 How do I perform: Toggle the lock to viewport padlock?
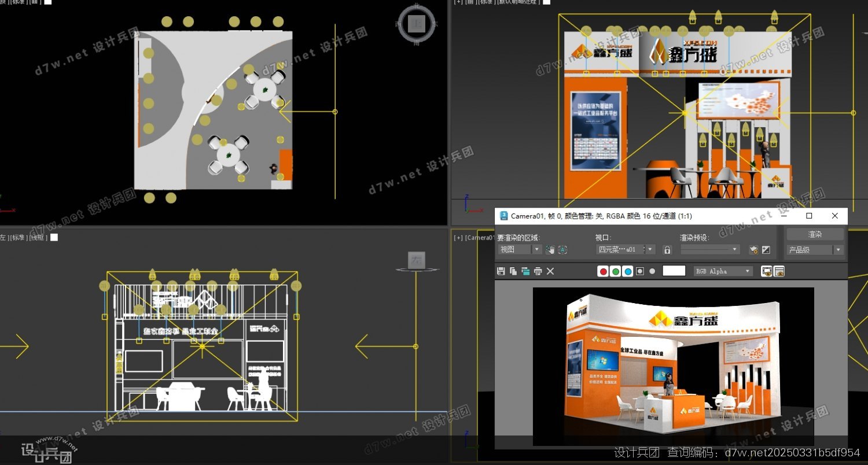[x=667, y=249]
